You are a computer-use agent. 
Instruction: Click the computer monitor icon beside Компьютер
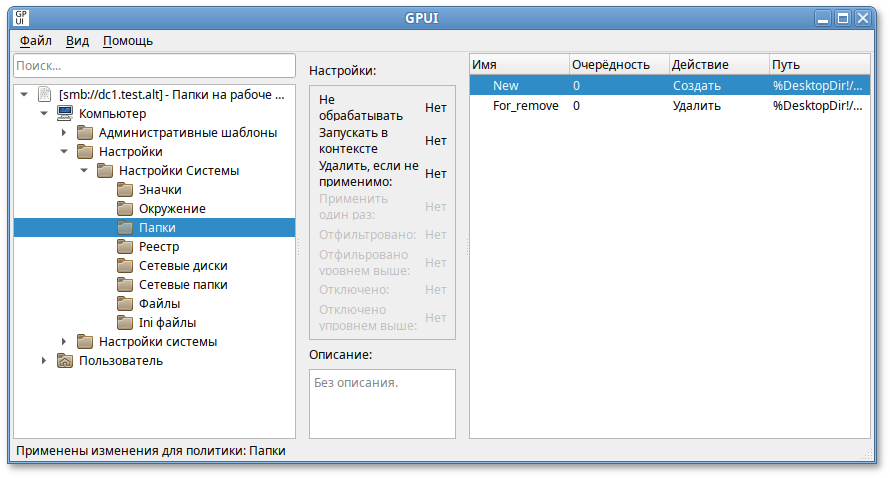click(65, 114)
